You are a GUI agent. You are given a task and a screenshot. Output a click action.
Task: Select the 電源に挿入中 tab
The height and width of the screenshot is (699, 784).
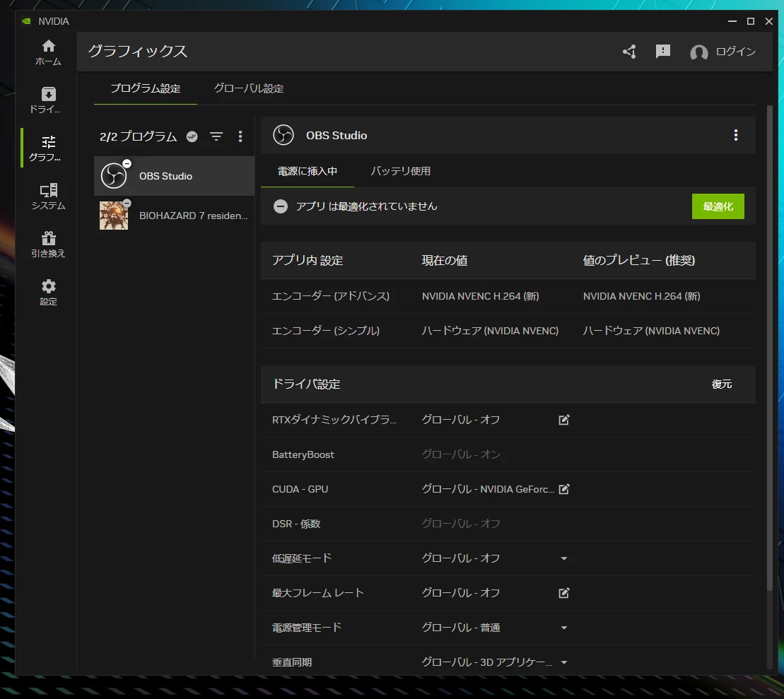point(308,171)
